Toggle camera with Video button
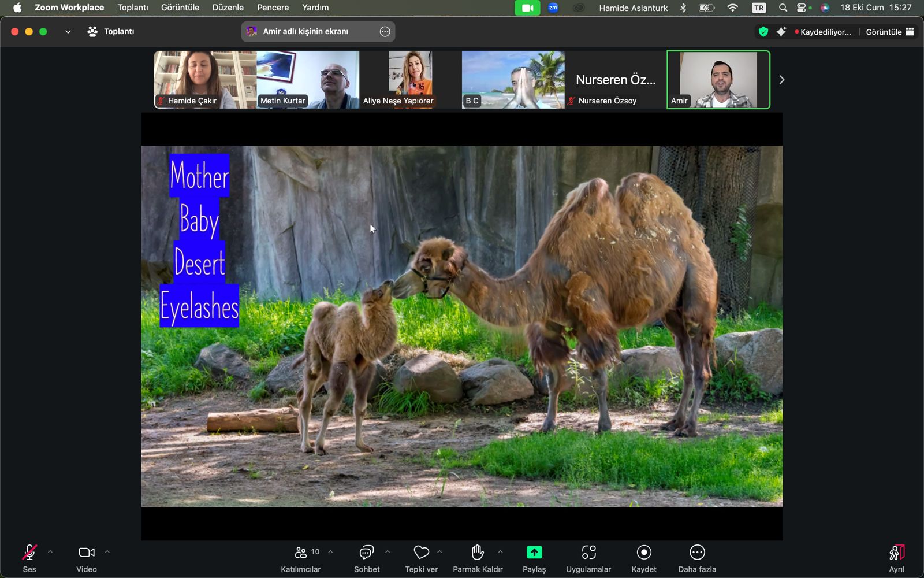924x578 pixels. point(87,553)
